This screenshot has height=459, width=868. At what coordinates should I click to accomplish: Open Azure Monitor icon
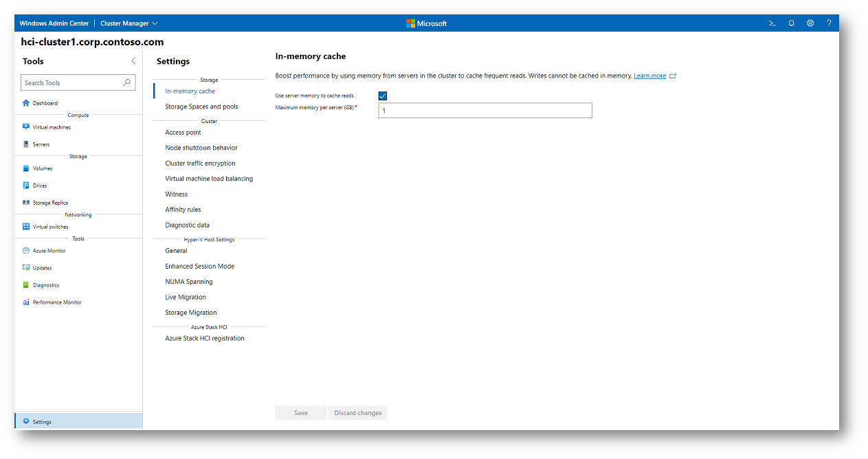26,251
